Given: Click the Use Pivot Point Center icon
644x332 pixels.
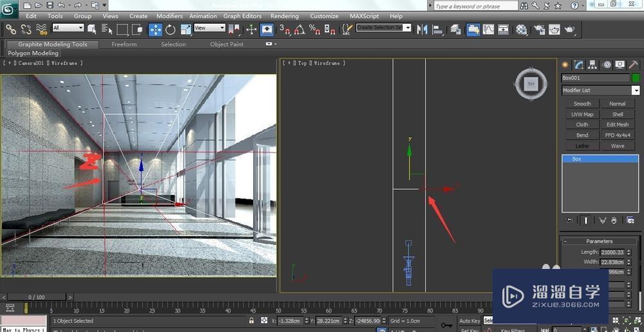Looking at the screenshot, I should coord(234,29).
